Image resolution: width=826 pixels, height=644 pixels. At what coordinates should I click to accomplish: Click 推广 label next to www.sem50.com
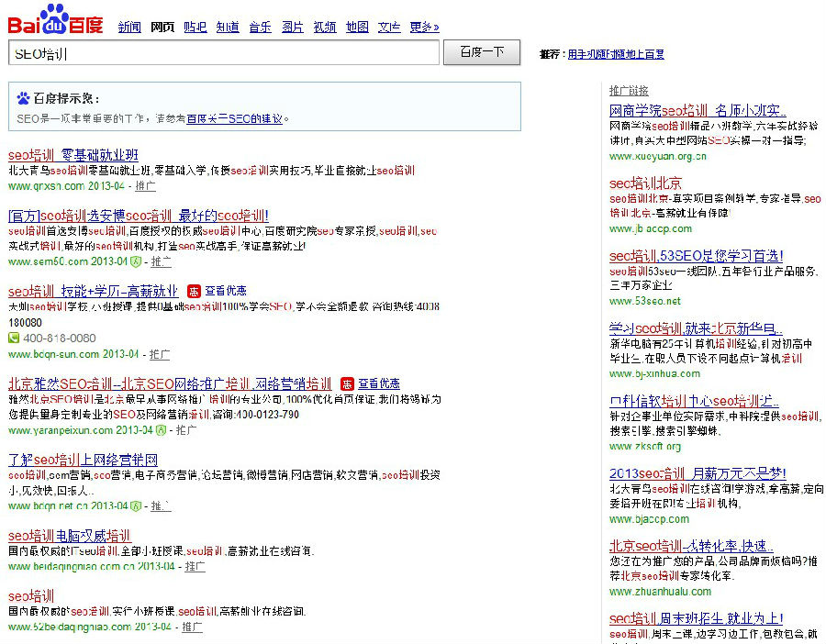tap(162, 261)
